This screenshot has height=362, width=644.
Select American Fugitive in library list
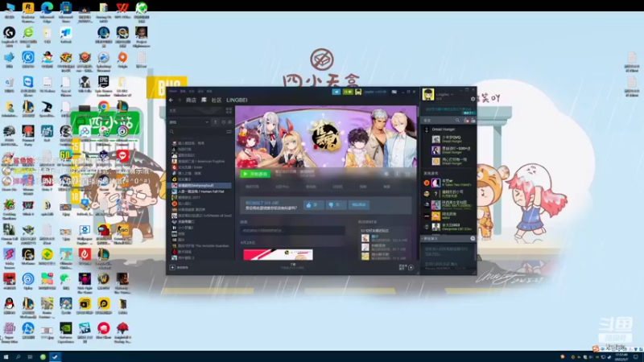[x=201, y=162]
